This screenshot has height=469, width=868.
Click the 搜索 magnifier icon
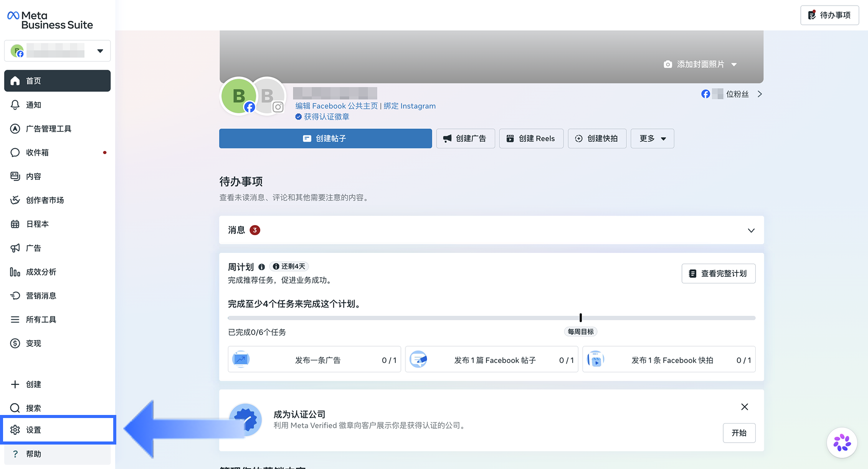coord(15,408)
